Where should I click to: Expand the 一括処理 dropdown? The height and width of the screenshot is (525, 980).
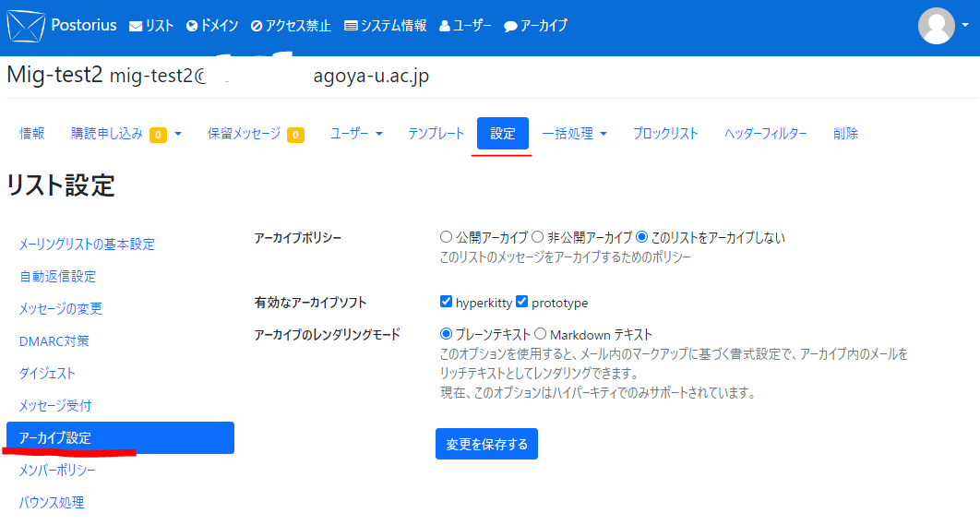(x=574, y=134)
